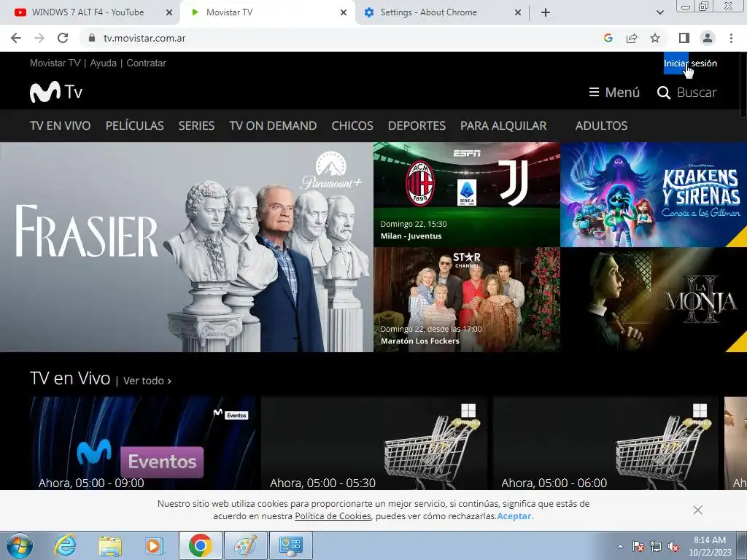Select ADULTOS menu item
This screenshot has width=747, height=560.
(601, 125)
